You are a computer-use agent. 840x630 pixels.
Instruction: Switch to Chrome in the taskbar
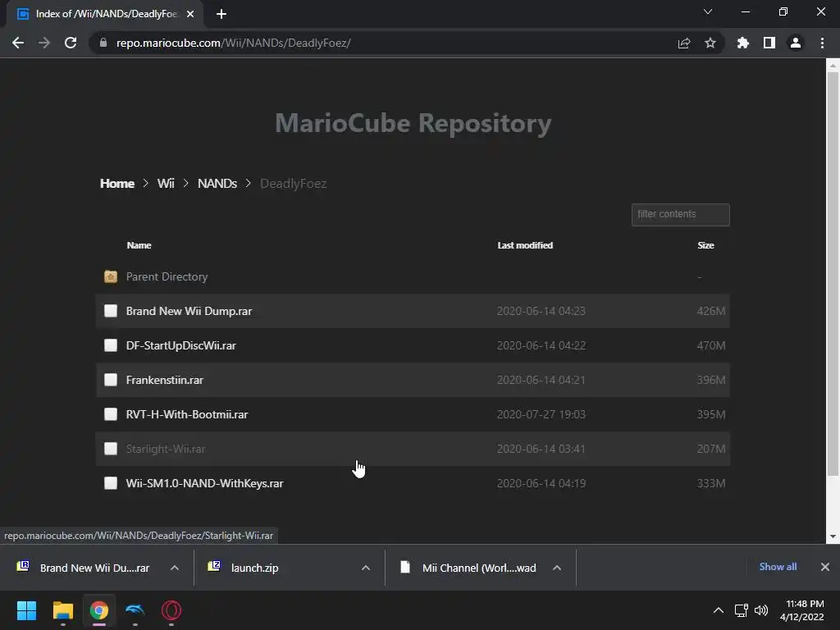pyautogui.click(x=98, y=610)
